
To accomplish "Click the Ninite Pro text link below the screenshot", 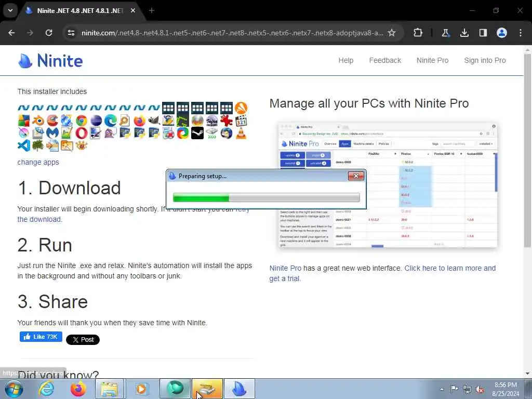I will (x=285, y=268).
